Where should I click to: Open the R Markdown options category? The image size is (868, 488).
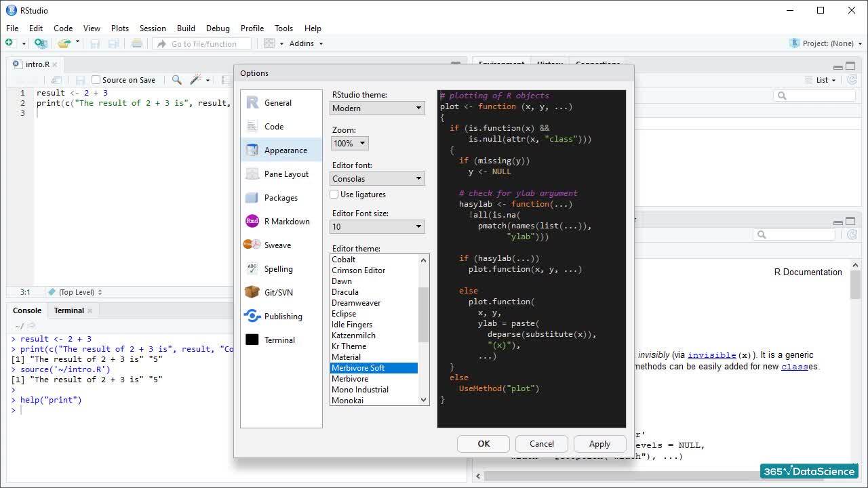pos(281,222)
